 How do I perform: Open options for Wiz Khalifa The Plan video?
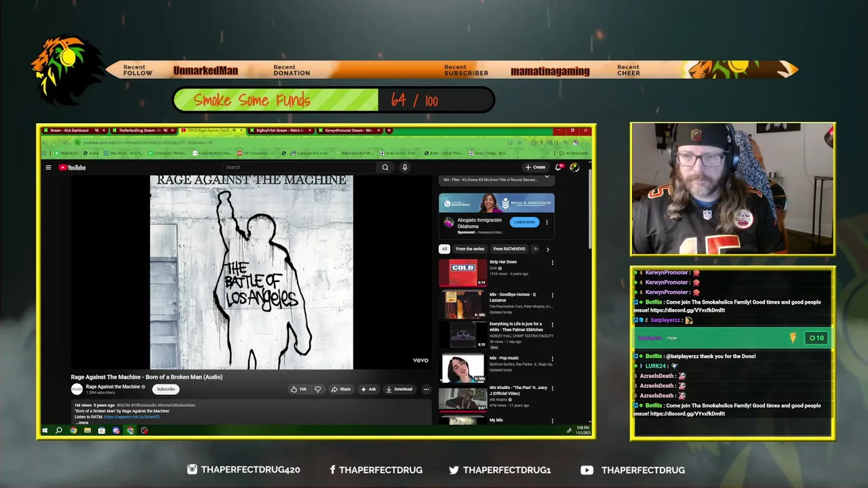tap(552, 389)
